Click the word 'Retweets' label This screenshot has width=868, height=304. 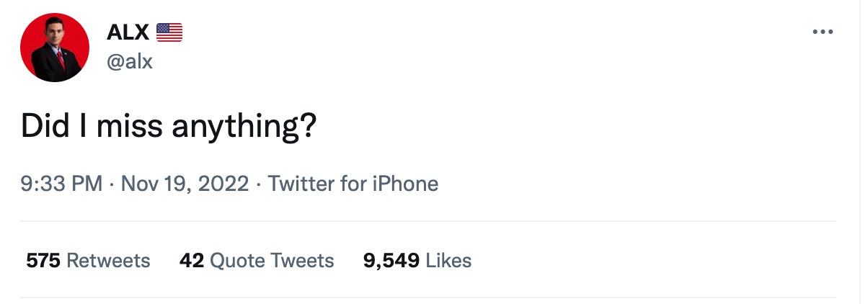(108, 260)
